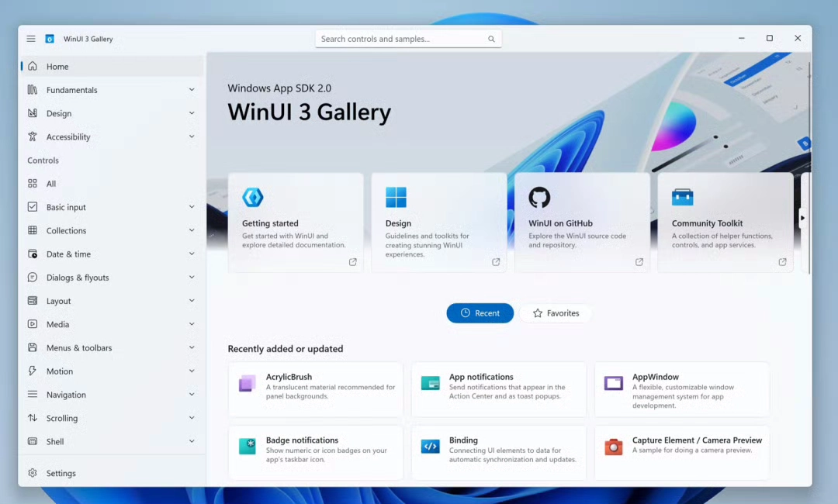Select the Scrolling navigation item
Viewport: 838px width, 504px height.
(112, 418)
